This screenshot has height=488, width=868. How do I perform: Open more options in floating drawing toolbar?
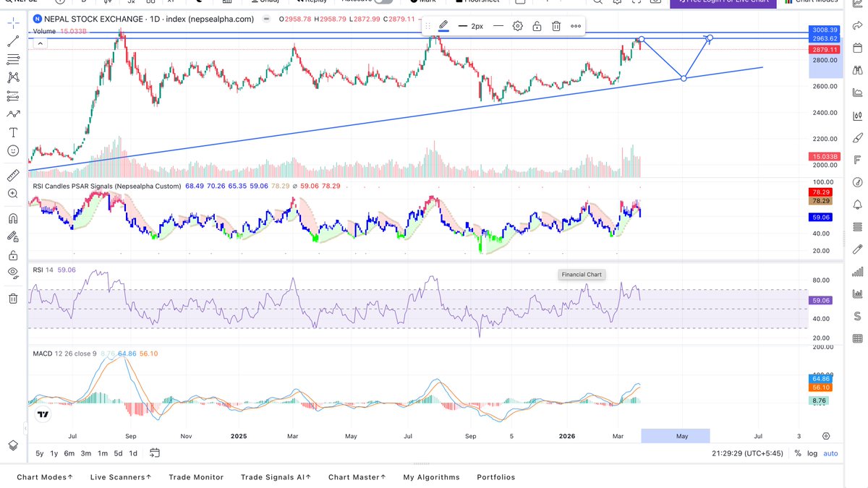pyautogui.click(x=576, y=26)
